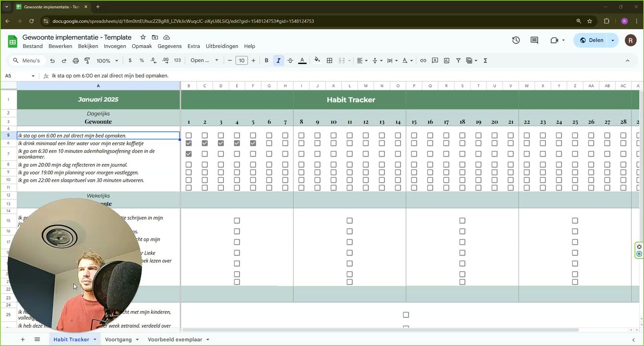
Task: Toggle bold formatting
Action: [x=267, y=61]
